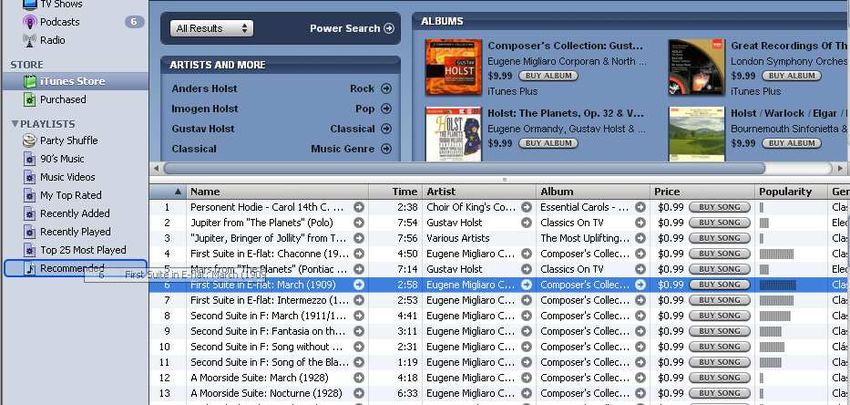Viewport: 850px width, 405px height.
Task: Click arrow next to Classics On TV row 2
Action: click(x=641, y=223)
